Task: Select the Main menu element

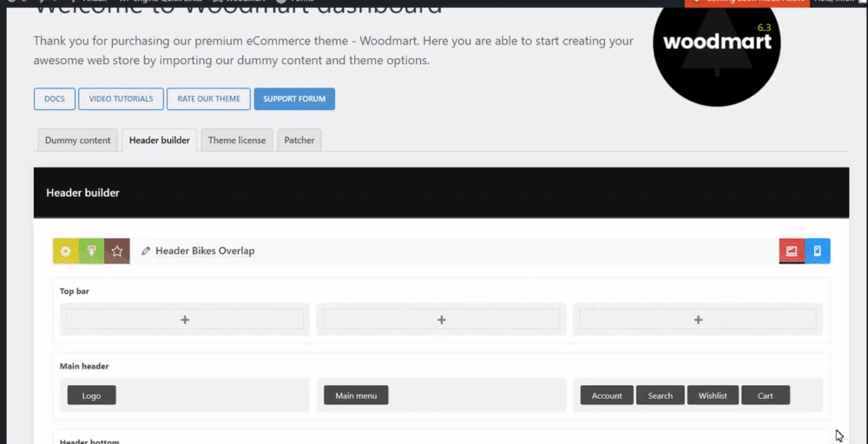Action: (x=356, y=395)
